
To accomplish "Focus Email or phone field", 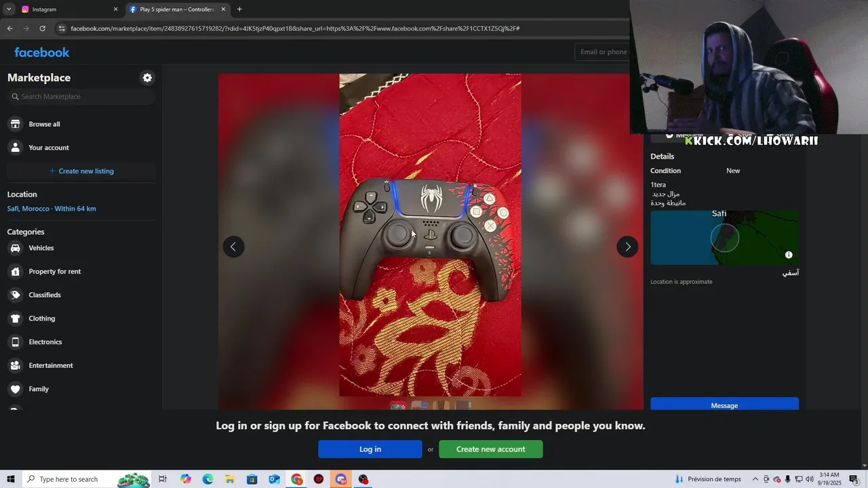I will (604, 52).
